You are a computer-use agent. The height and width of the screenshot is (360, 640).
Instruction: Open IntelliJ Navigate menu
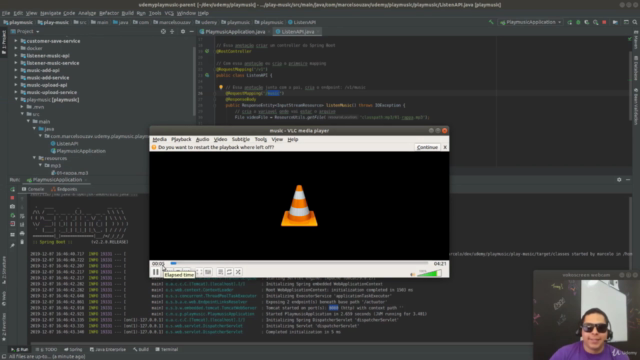coord(50,13)
